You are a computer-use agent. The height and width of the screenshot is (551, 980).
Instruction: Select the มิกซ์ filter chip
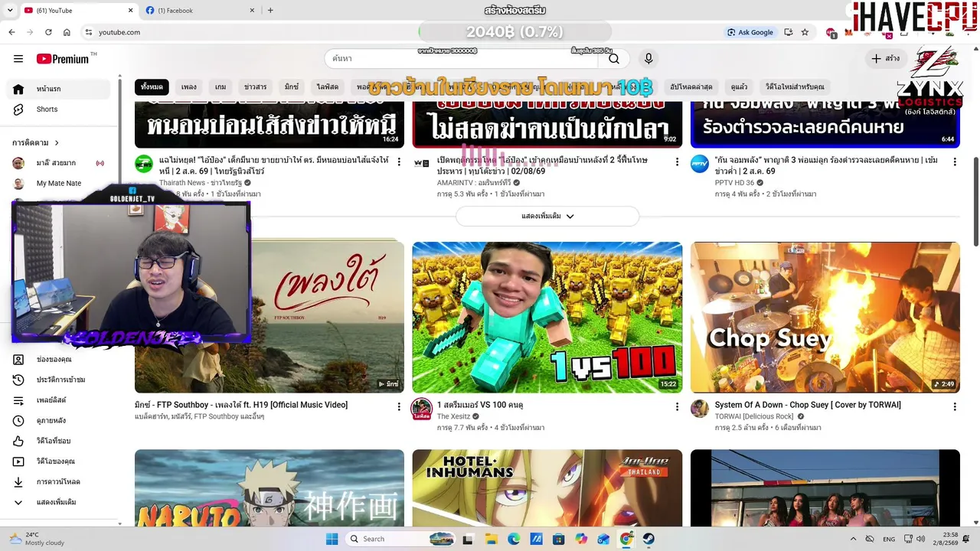click(x=292, y=87)
